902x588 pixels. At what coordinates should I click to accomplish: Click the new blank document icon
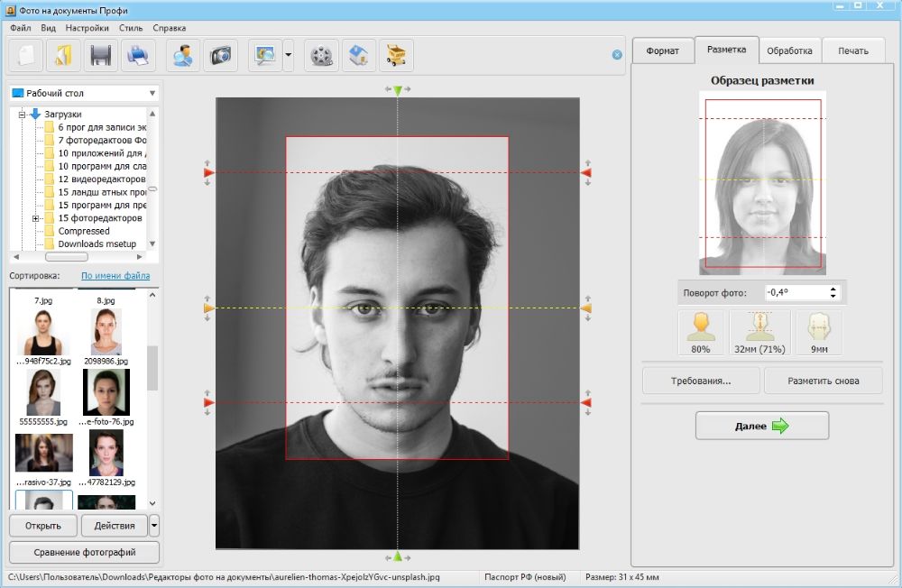[x=25, y=56]
